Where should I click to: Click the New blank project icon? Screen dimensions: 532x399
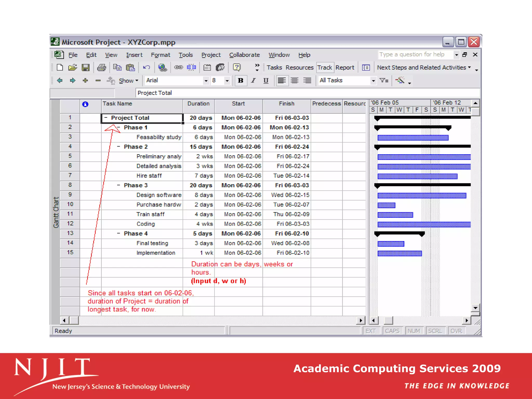click(x=60, y=68)
